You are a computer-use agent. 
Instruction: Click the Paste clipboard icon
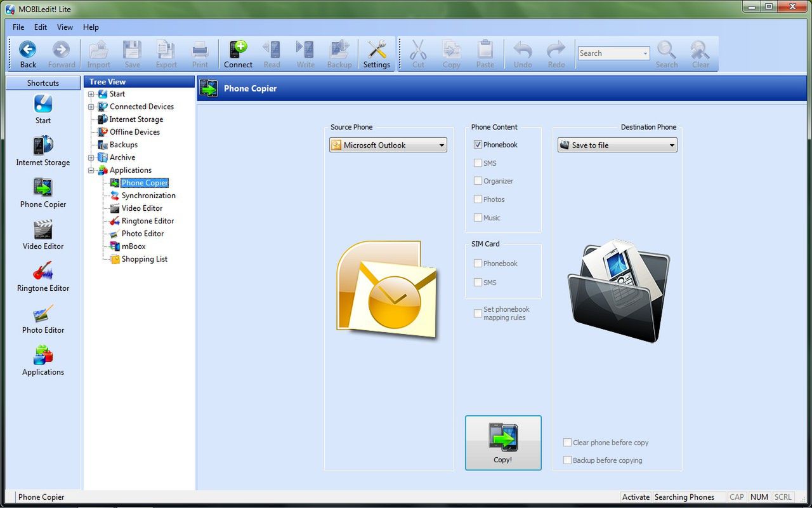pyautogui.click(x=485, y=54)
